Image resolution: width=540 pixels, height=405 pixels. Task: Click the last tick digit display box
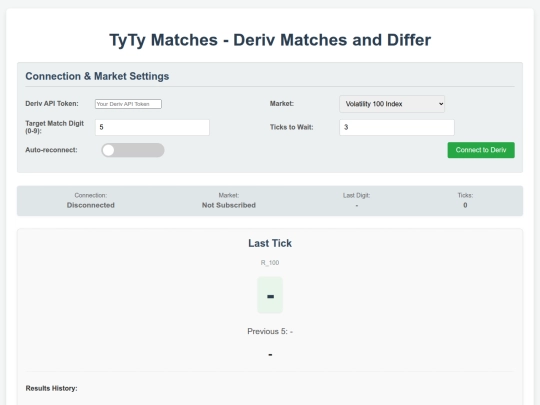[x=270, y=295]
